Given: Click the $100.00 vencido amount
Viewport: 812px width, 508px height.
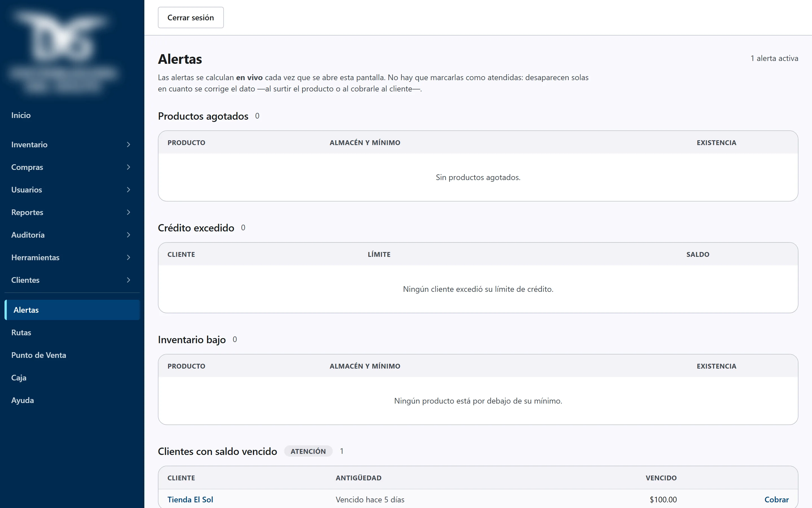Looking at the screenshot, I should coord(663,500).
